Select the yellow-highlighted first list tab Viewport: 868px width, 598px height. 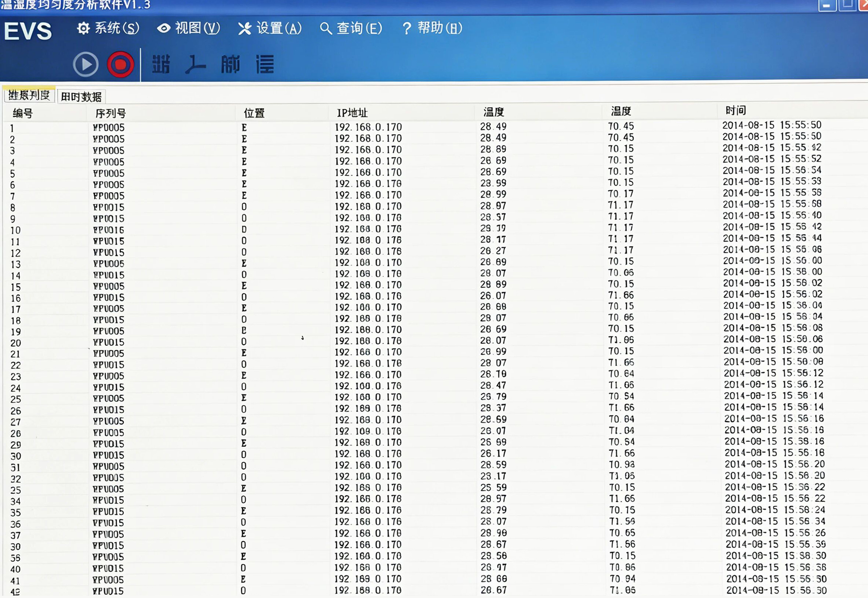click(x=29, y=95)
